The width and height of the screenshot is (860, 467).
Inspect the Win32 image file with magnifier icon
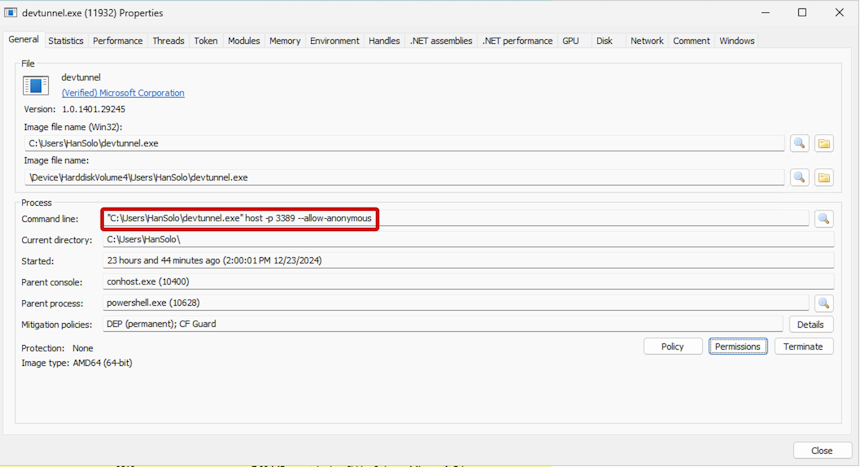pyautogui.click(x=800, y=143)
